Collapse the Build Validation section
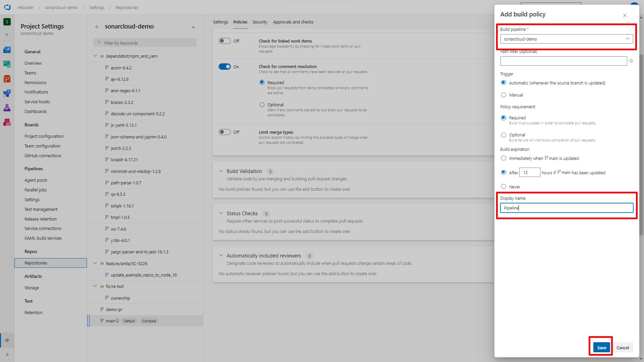The image size is (644, 362). point(221,171)
